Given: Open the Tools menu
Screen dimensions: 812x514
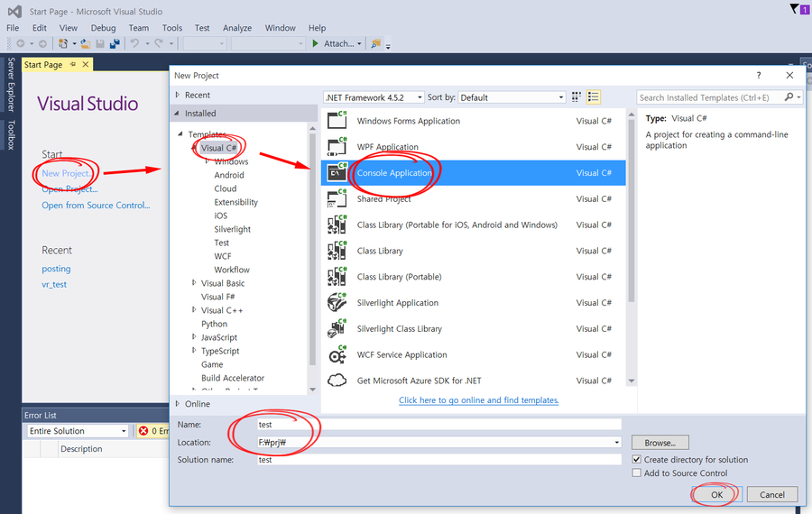Looking at the screenshot, I should tap(172, 28).
